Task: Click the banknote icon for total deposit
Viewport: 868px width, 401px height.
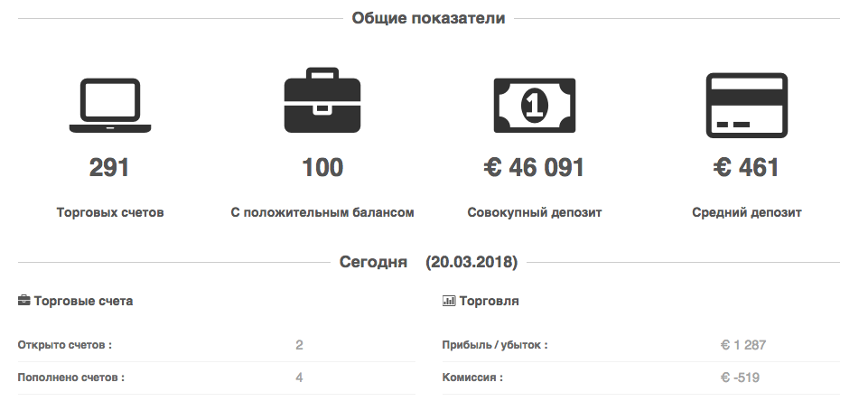Action: [534, 106]
